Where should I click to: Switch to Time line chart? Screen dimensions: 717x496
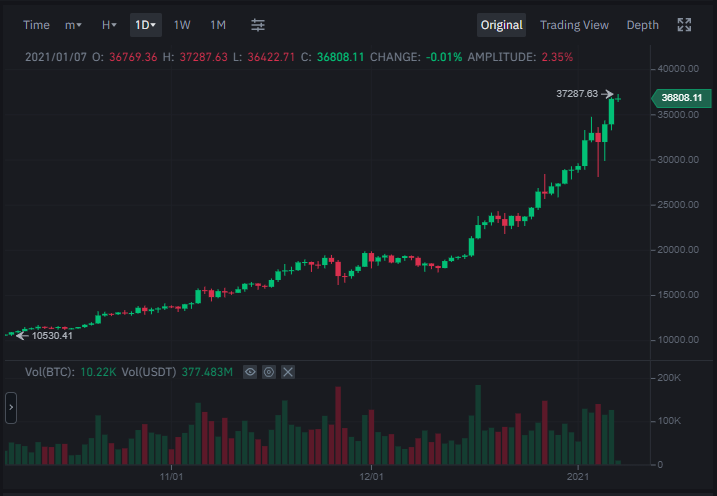click(36, 25)
